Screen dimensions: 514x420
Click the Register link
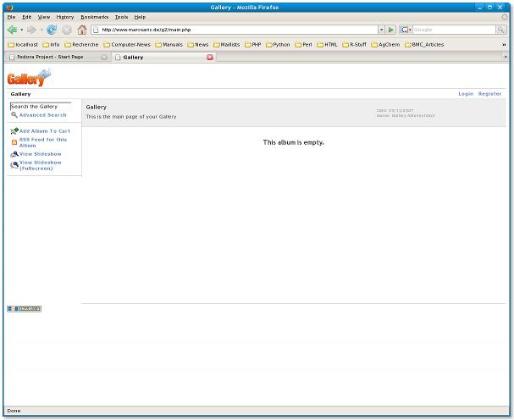coord(489,94)
